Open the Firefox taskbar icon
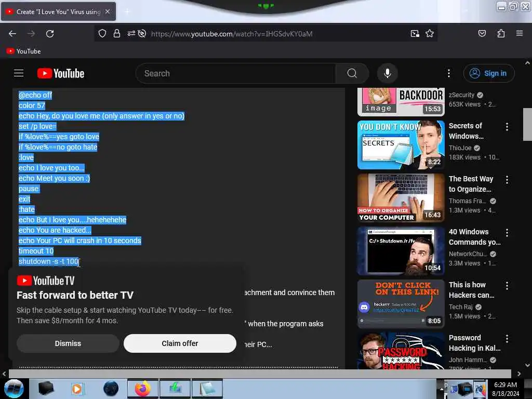Screen dimensions: 532x399 [143, 389]
